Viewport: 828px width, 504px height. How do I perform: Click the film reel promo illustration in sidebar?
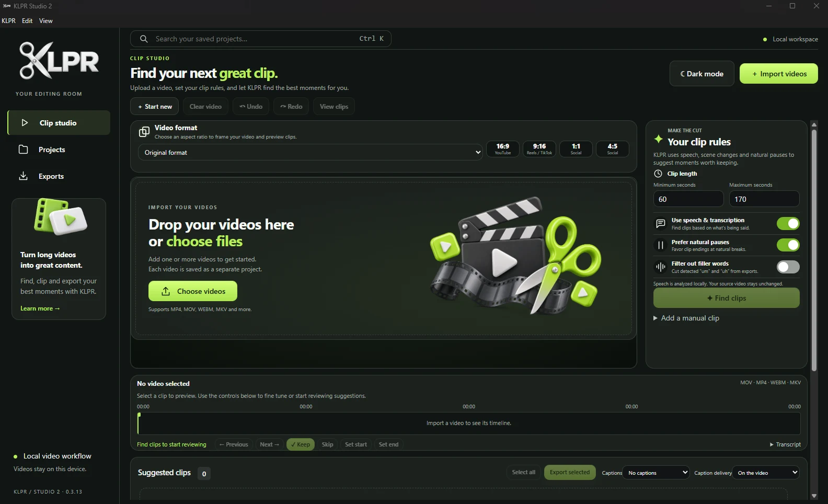pos(60,217)
